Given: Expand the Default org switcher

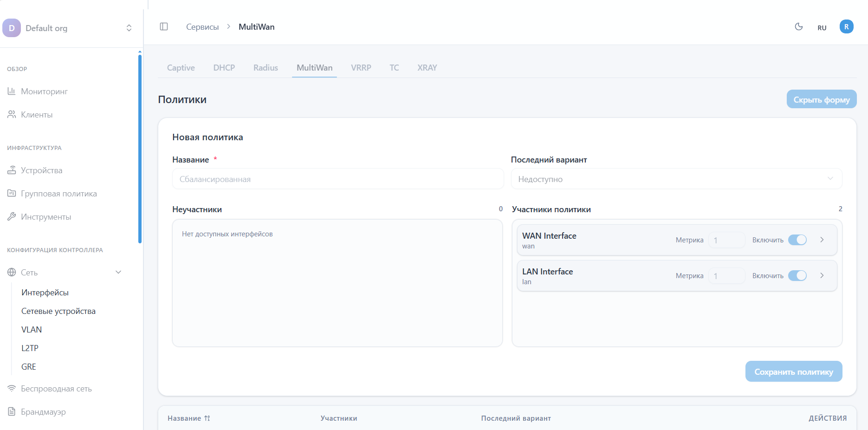Looking at the screenshot, I should [129, 28].
